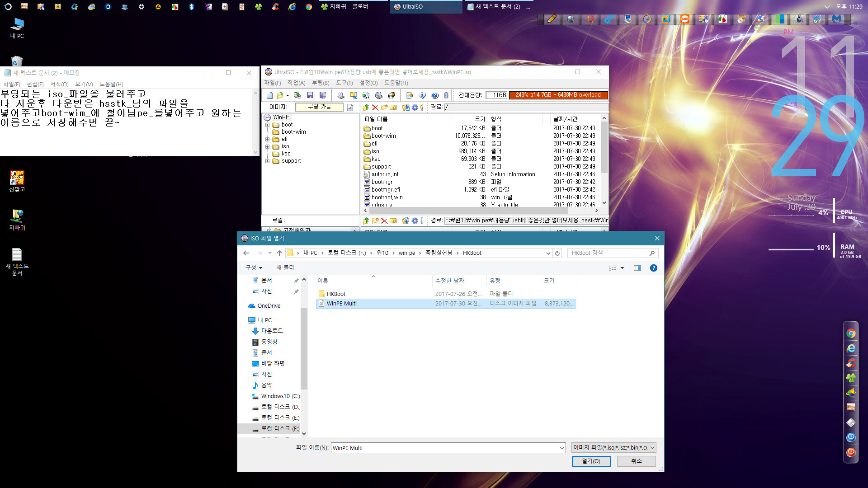Open the 부팅(B) menu in UltraISO
This screenshot has height=488, width=868.
[321, 83]
